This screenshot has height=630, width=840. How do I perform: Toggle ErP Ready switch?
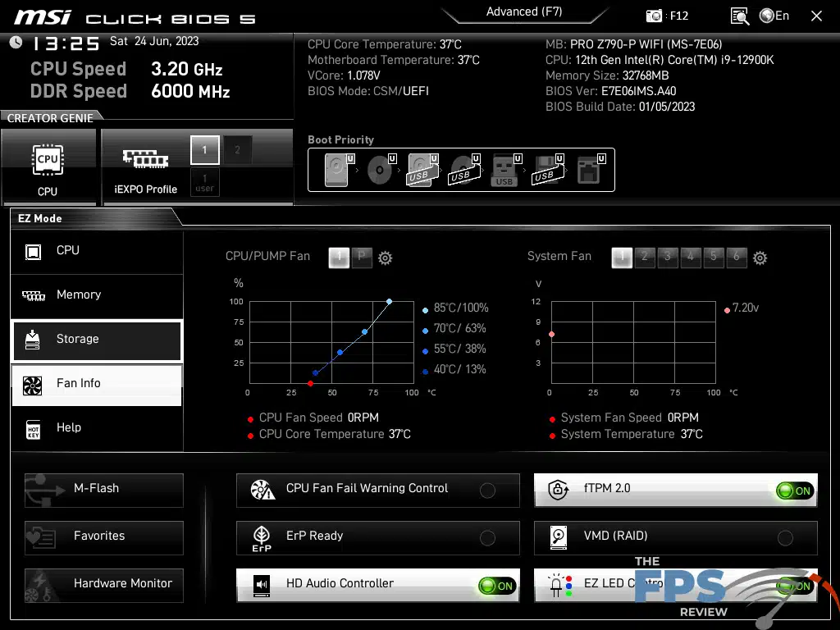[x=487, y=538]
